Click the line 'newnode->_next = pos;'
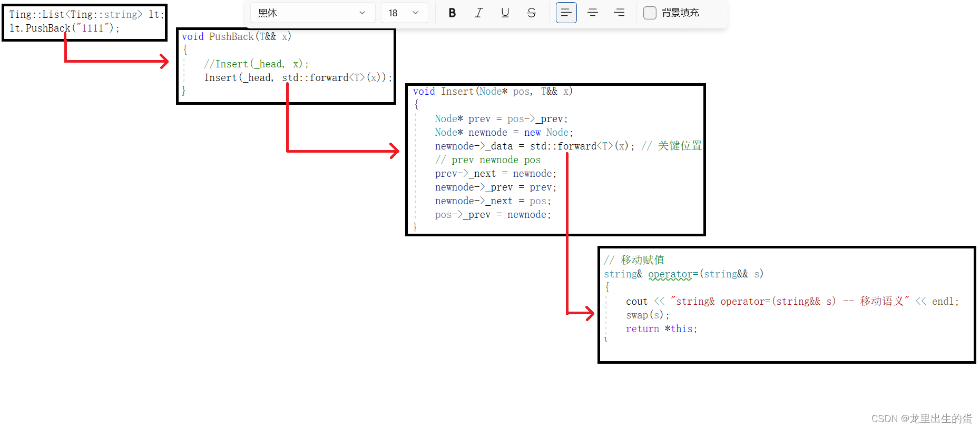Viewport: 980px width, 429px height. pyautogui.click(x=493, y=201)
